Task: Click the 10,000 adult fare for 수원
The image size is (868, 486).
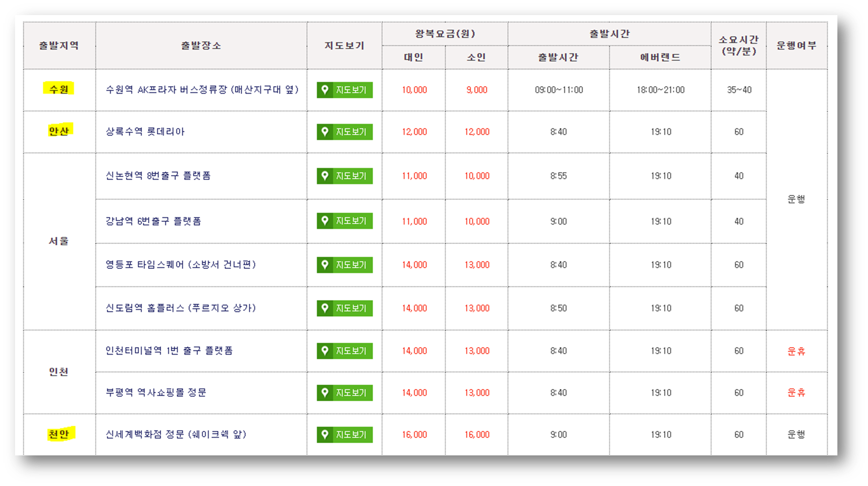Action: (x=414, y=90)
